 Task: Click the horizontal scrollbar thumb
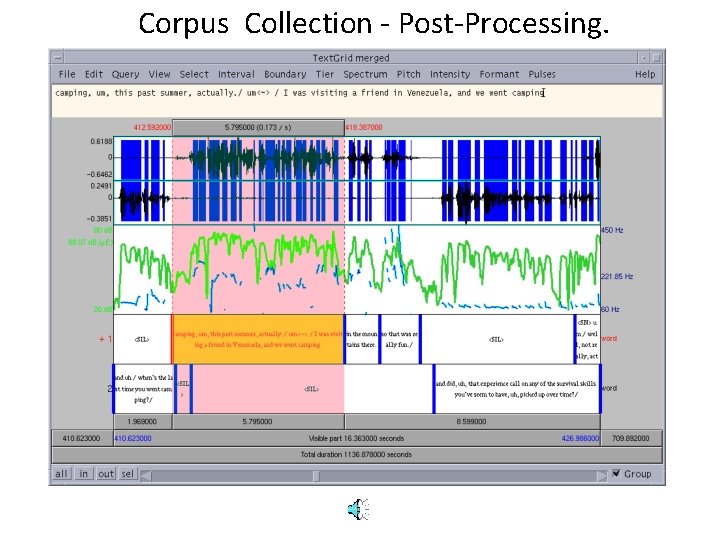tap(316, 476)
